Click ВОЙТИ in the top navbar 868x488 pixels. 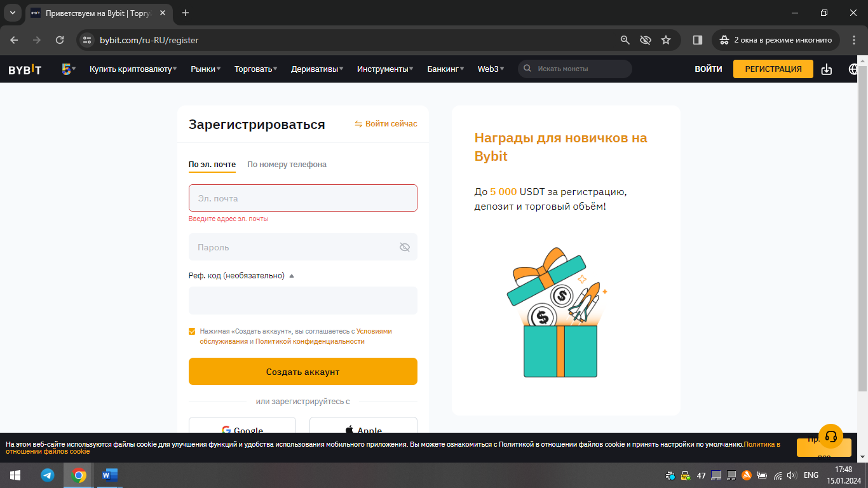[709, 69]
